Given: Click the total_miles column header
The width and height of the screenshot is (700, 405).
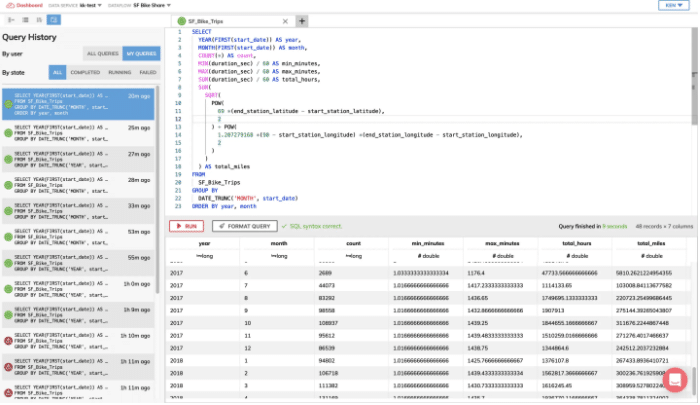Looking at the screenshot, I should pyautogui.click(x=651, y=243).
